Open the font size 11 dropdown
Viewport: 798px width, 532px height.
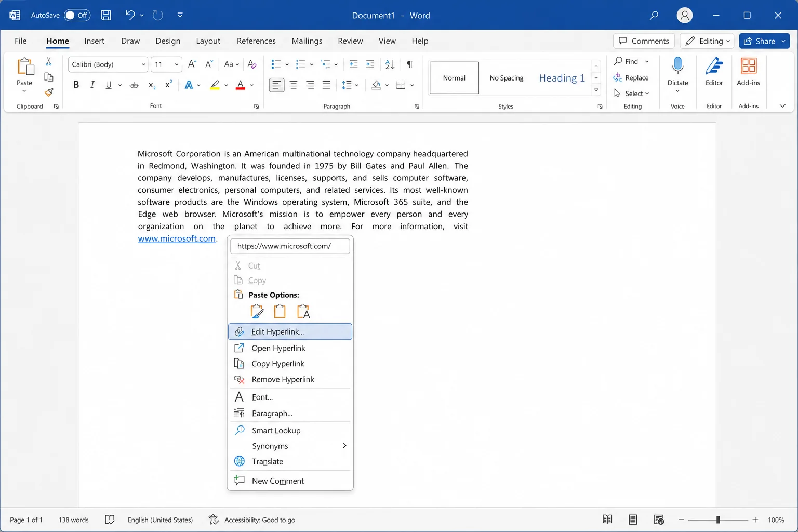pyautogui.click(x=177, y=64)
